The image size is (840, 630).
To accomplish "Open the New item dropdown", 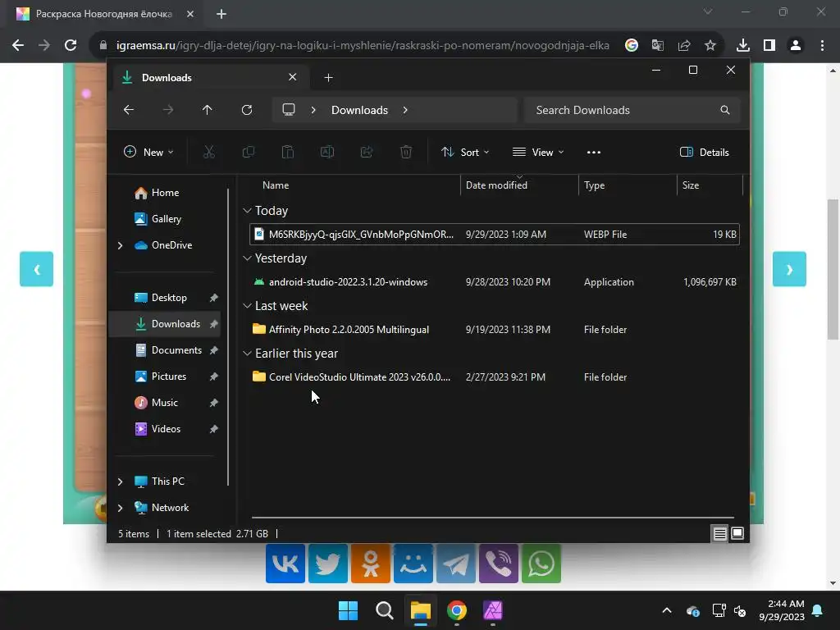I will pos(148,152).
